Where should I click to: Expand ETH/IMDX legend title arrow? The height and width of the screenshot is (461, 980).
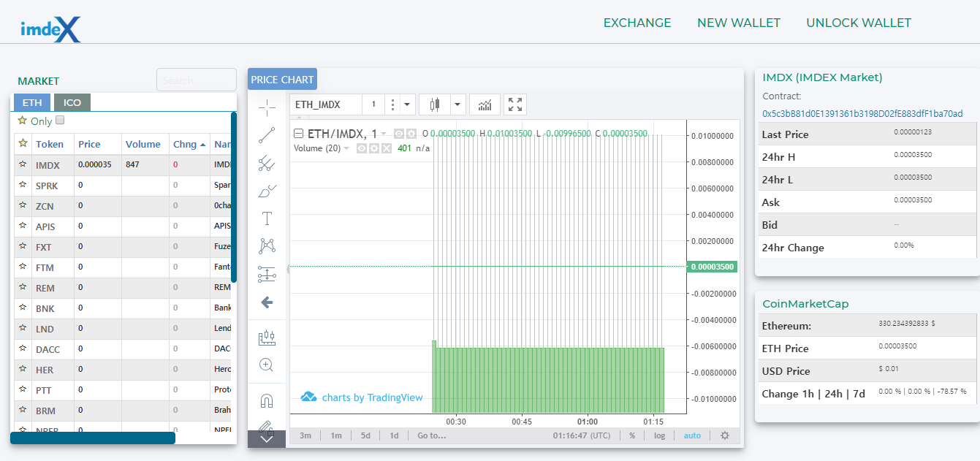[384, 134]
